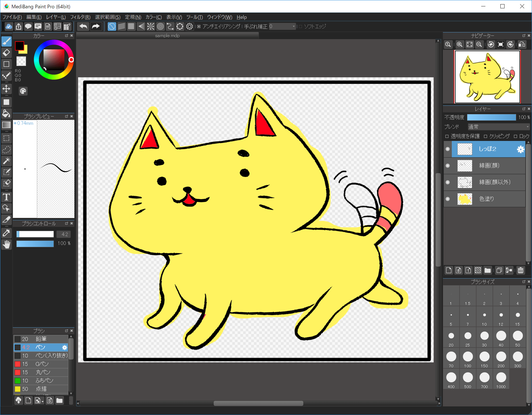The image size is (532, 415).
Task: Click the undo arrow button
Action: tap(83, 26)
